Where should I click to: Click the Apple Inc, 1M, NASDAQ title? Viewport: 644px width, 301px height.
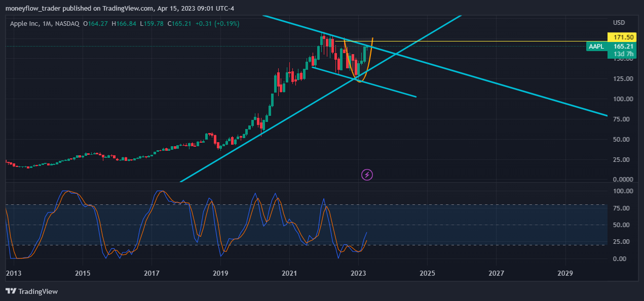click(x=46, y=24)
